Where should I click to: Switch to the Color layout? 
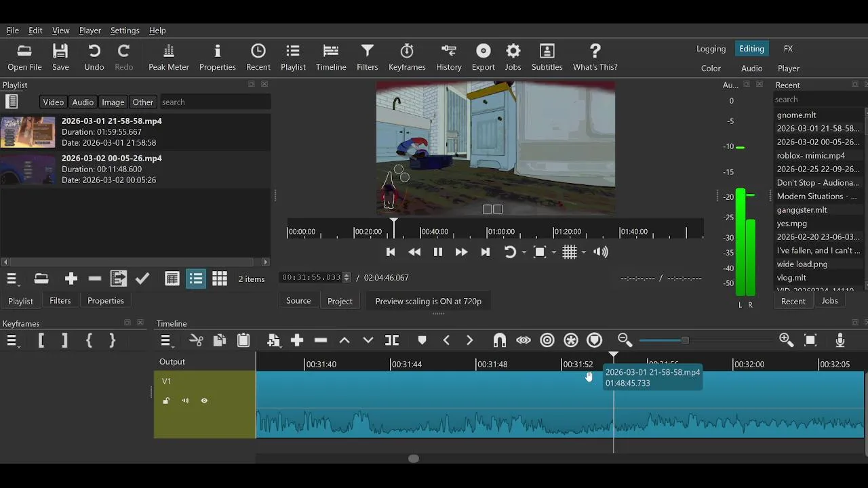point(711,68)
